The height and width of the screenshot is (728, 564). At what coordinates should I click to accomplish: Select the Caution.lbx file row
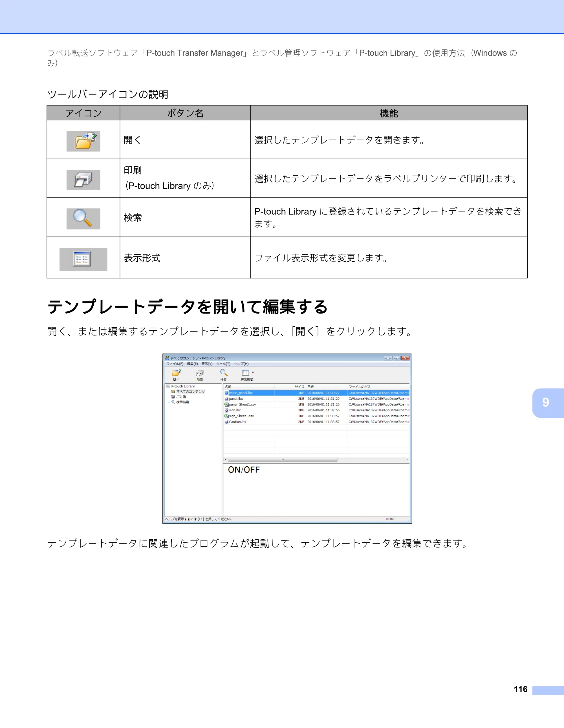(x=317, y=422)
